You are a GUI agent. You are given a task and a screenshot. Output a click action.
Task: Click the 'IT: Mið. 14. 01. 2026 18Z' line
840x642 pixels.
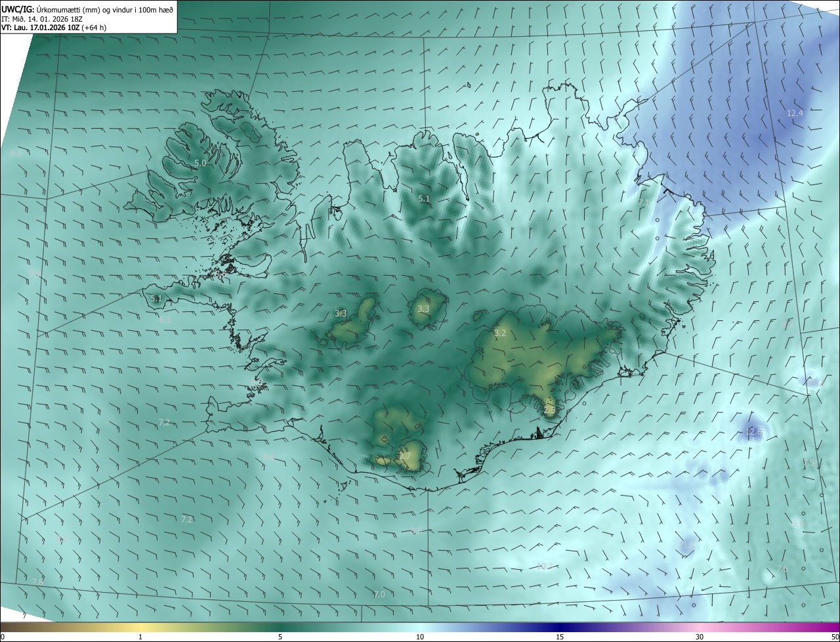click(41, 19)
